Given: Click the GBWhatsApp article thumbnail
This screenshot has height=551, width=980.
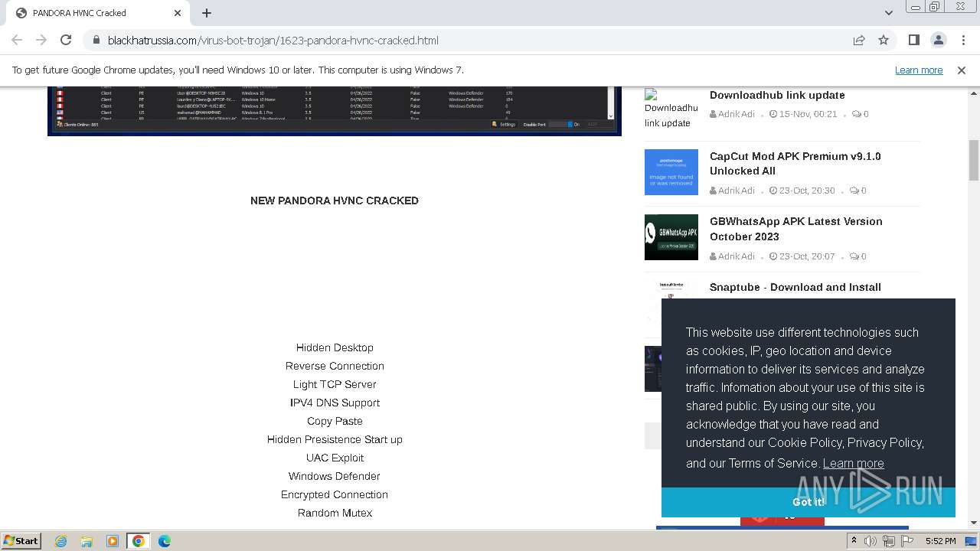Looking at the screenshot, I should [x=671, y=237].
